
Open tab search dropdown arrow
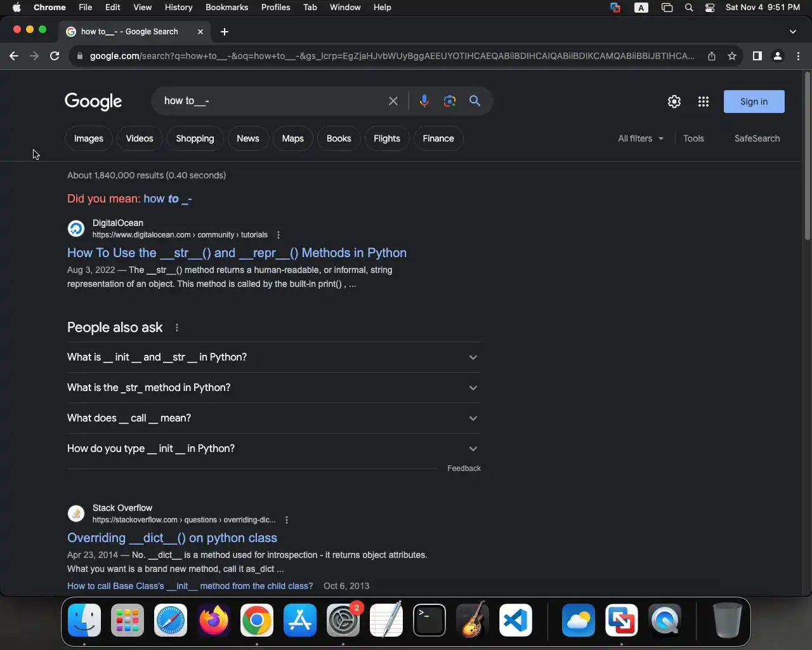point(793,32)
